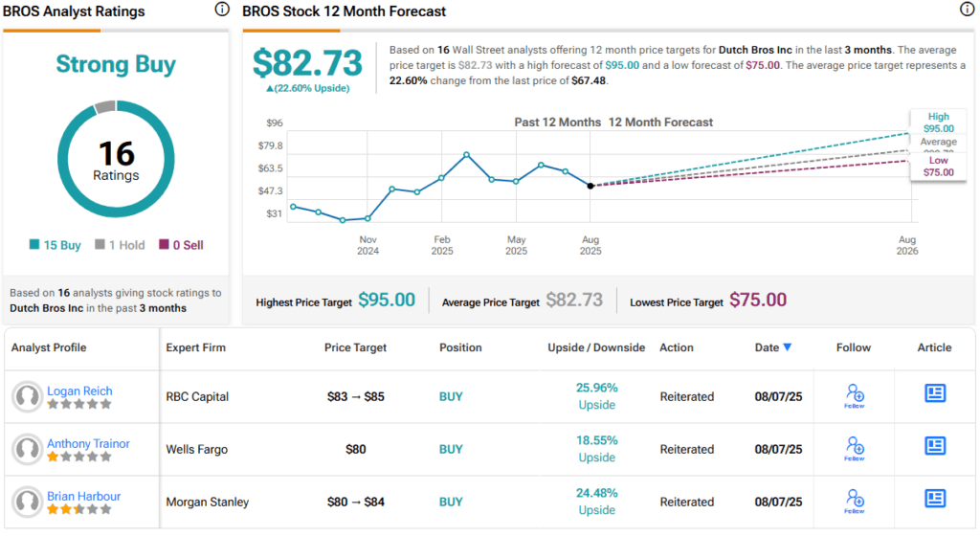Click the 15 Buy legend swatch
The width and height of the screenshot is (980, 536).
34,244
